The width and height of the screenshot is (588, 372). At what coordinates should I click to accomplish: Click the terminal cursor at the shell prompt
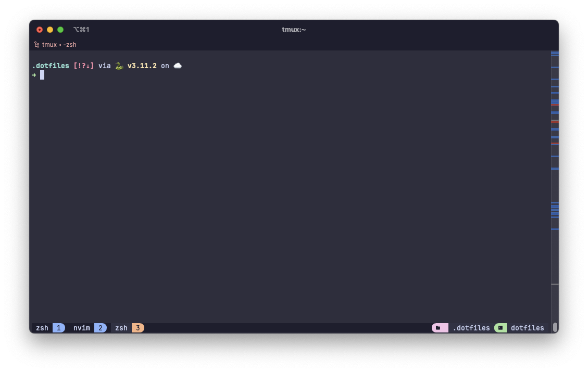(43, 75)
